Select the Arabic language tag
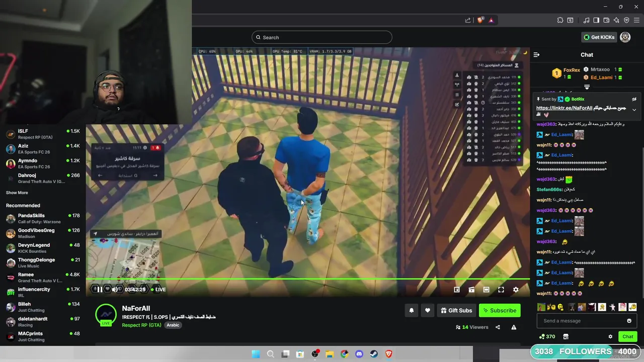The height and width of the screenshot is (362, 644). coord(173,325)
